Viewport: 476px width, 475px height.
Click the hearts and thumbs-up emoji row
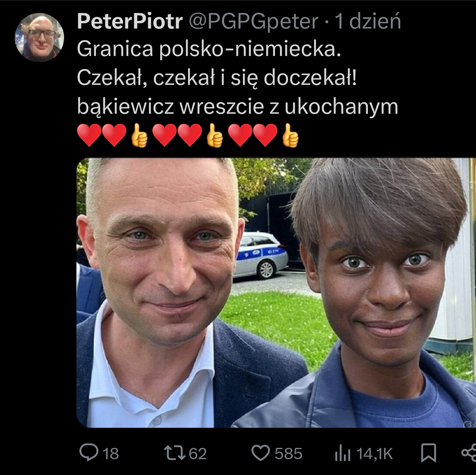click(x=188, y=135)
